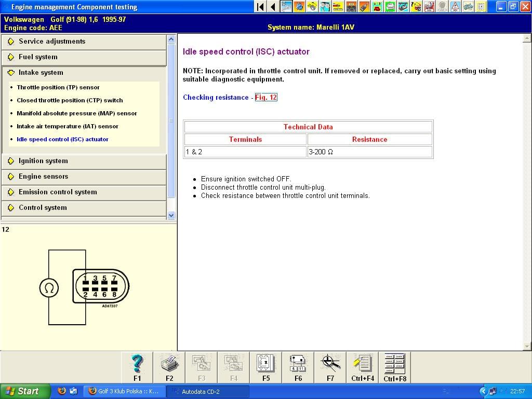Select Intake air temperature (IAT) sensor
This screenshot has width=532, height=399.
click(68, 126)
